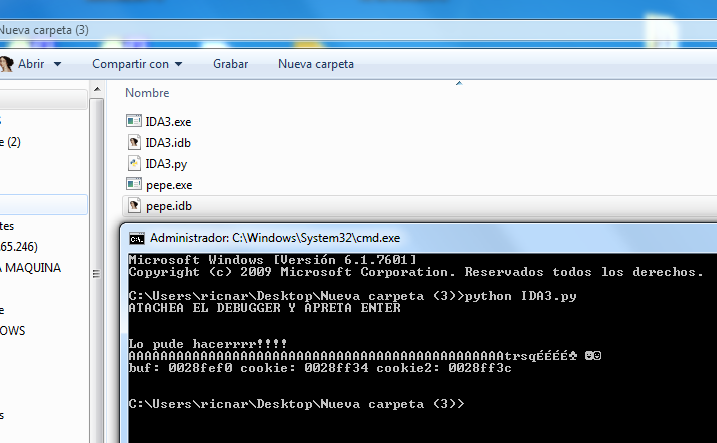Select the (2) entry in navigation pane
Screen dimensions: 717x443
point(12,142)
